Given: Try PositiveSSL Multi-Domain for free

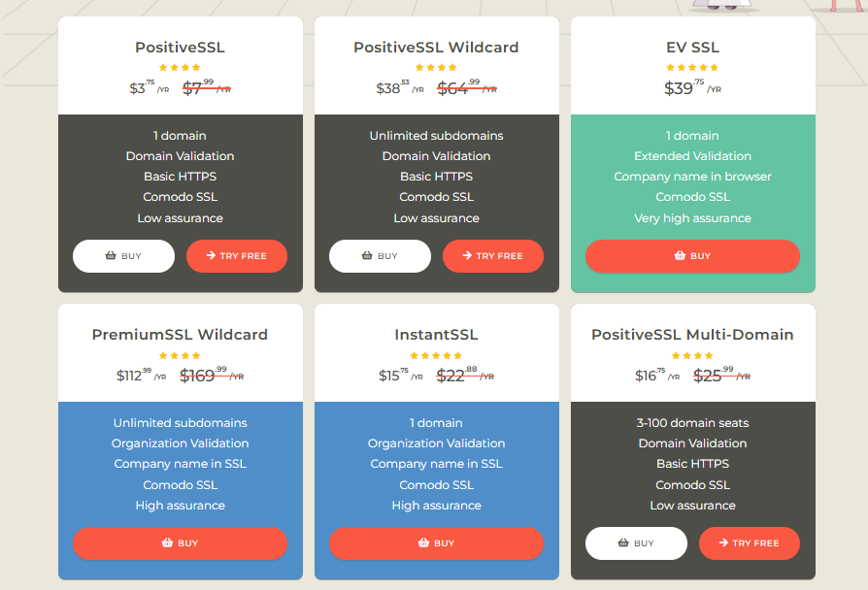Looking at the screenshot, I should click(x=749, y=543).
